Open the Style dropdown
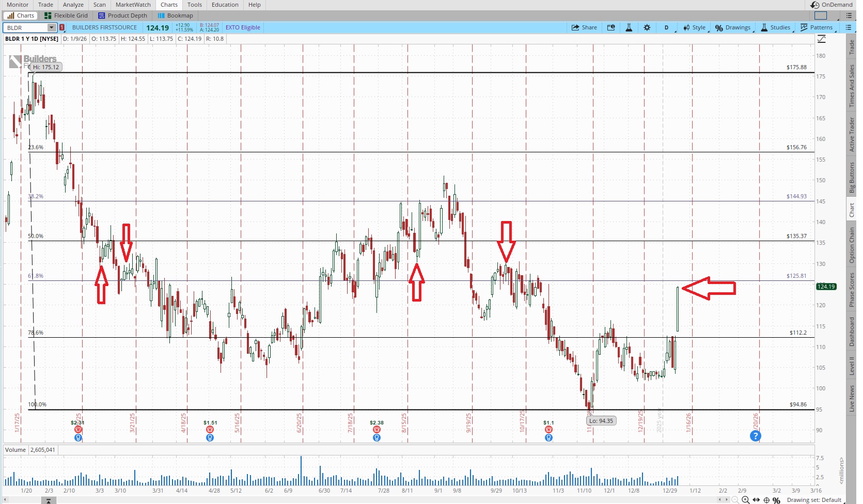This screenshot has width=863, height=504. [695, 27]
